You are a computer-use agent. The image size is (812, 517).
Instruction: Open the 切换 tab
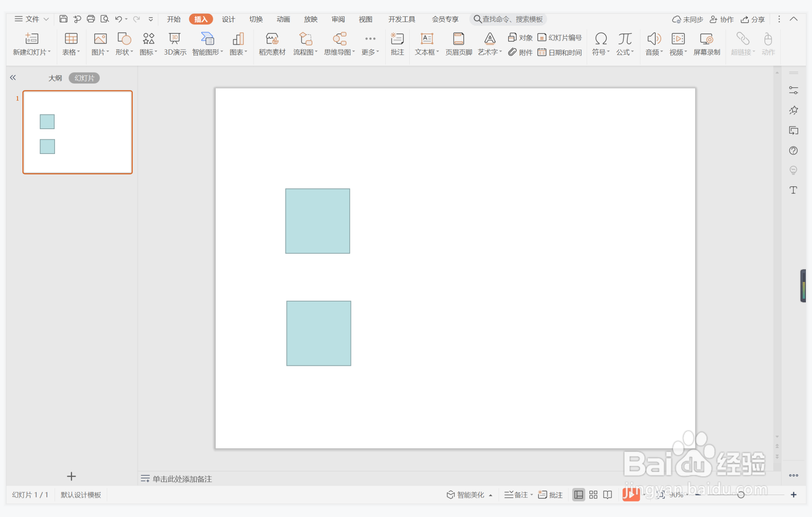pos(256,19)
